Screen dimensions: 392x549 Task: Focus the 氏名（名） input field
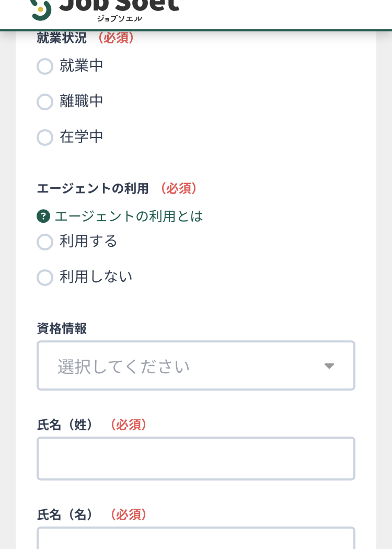(x=196, y=538)
